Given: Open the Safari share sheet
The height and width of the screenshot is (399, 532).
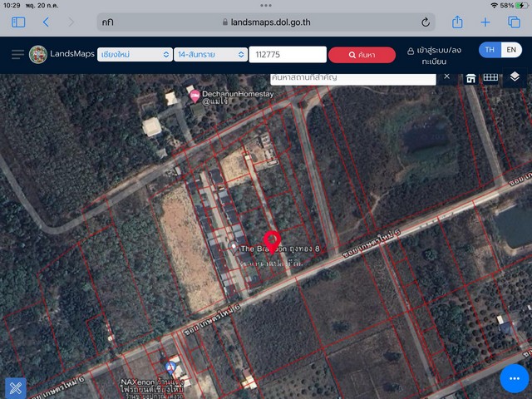Looking at the screenshot, I should click(x=457, y=22).
